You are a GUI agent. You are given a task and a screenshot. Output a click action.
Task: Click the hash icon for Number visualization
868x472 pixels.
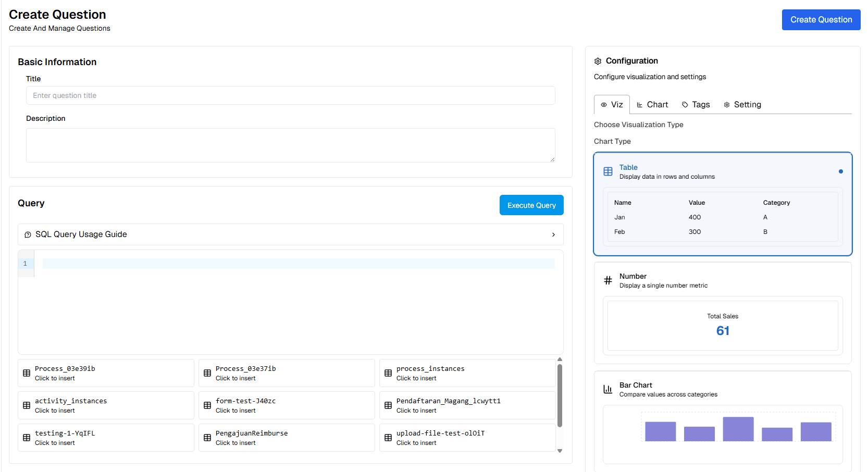[607, 281]
